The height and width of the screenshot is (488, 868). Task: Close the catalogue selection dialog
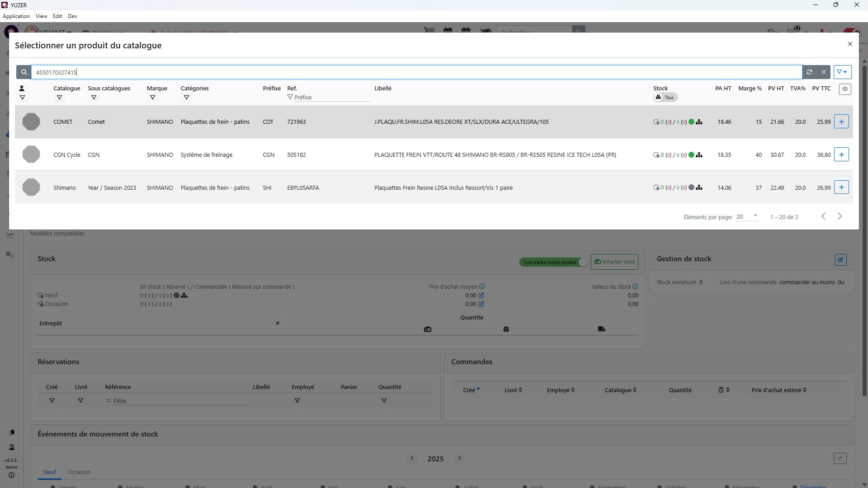(849, 44)
